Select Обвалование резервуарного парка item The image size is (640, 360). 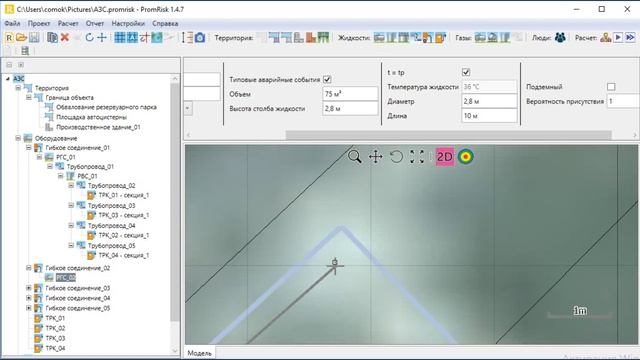pyautogui.click(x=106, y=107)
